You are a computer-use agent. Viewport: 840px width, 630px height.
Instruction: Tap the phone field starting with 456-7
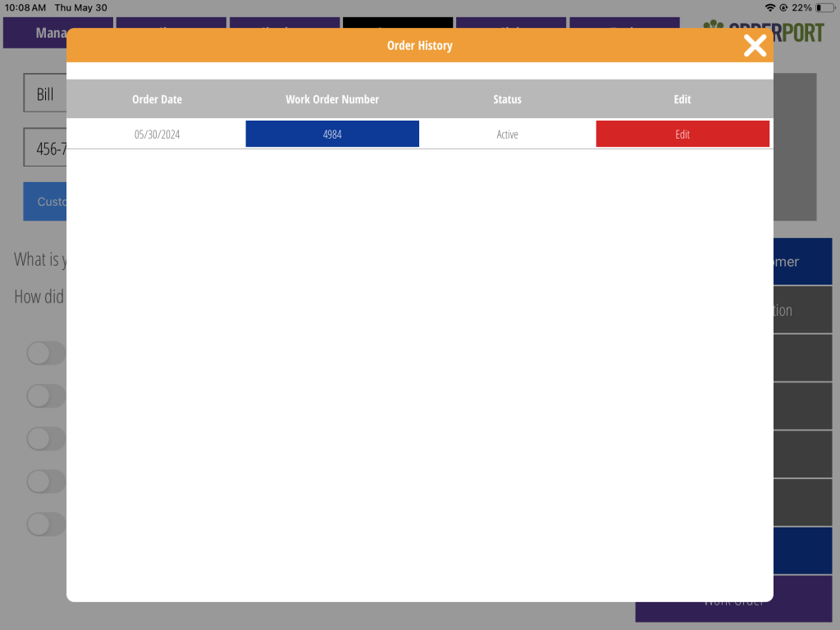(x=45, y=148)
